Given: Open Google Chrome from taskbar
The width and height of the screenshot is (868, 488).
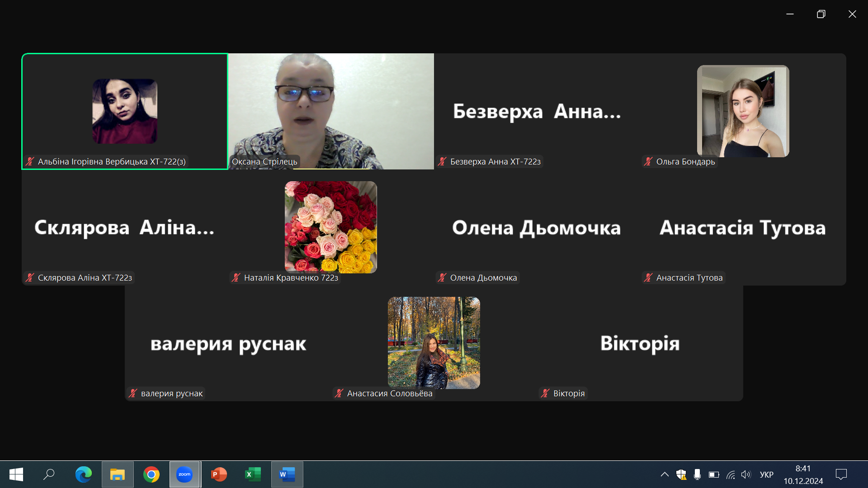Looking at the screenshot, I should [x=151, y=474].
